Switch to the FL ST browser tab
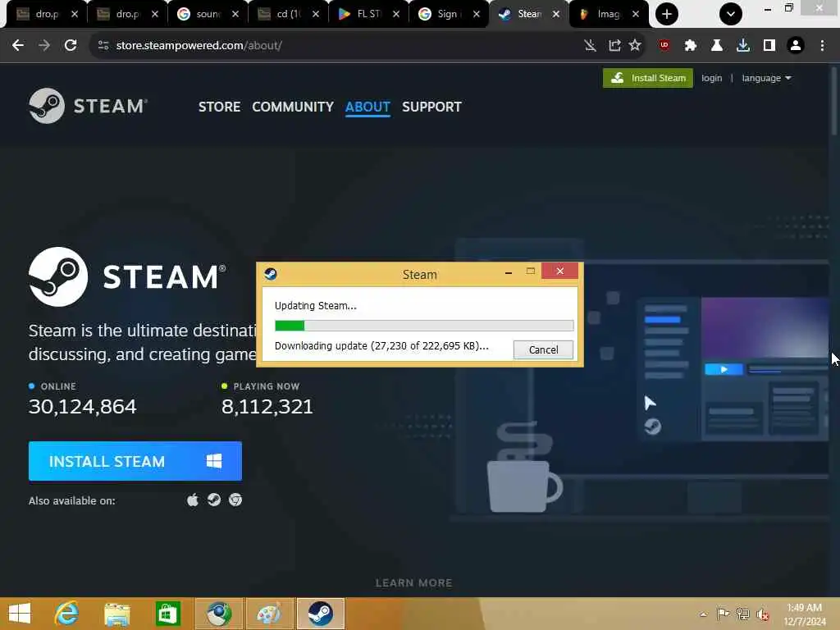This screenshot has width=840, height=630. pyautogui.click(x=368, y=14)
